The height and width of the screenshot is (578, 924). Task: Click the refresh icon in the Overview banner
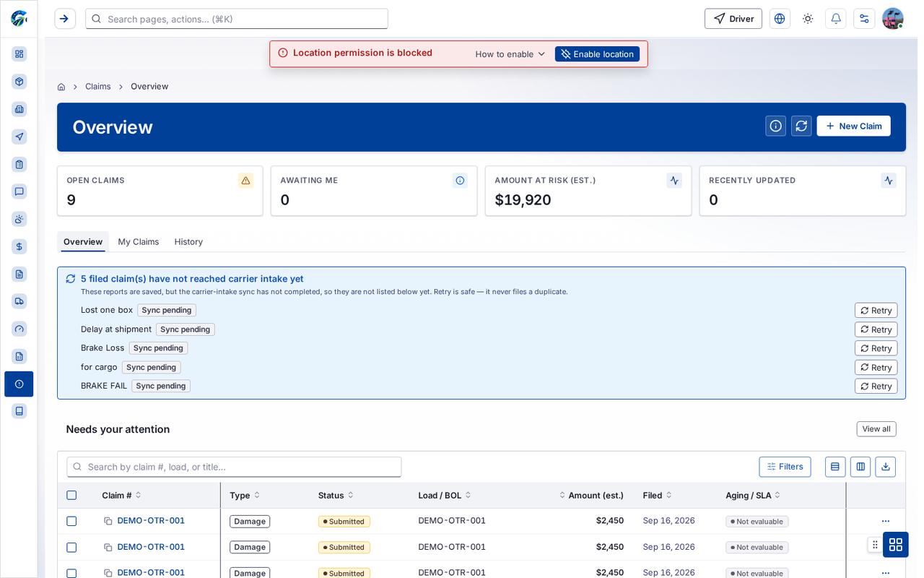[x=801, y=126]
